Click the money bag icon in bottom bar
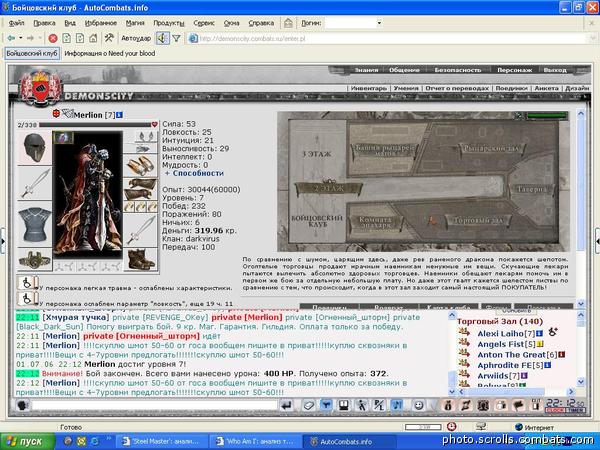The width and height of the screenshot is (600, 450). pyautogui.click(x=447, y=405)
